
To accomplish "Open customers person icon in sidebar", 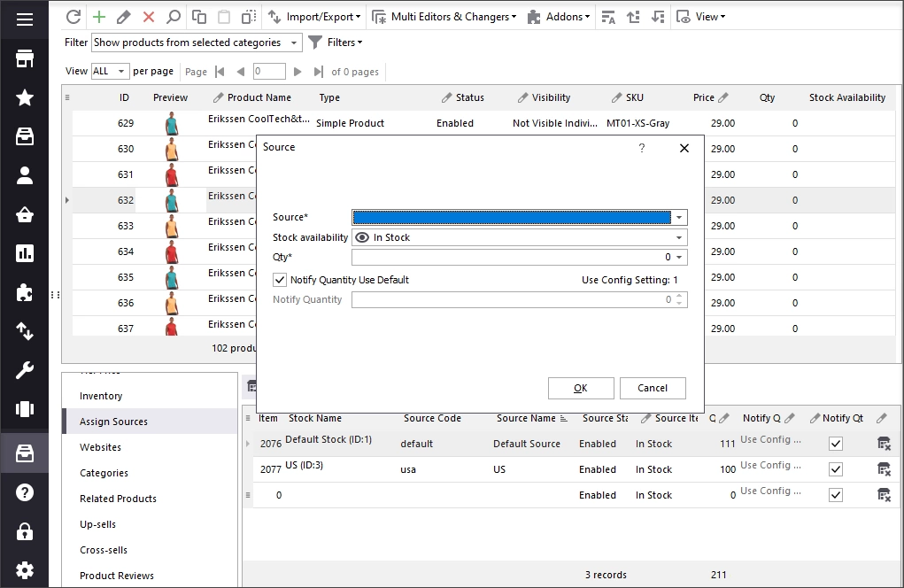I will tap(24, 175).
